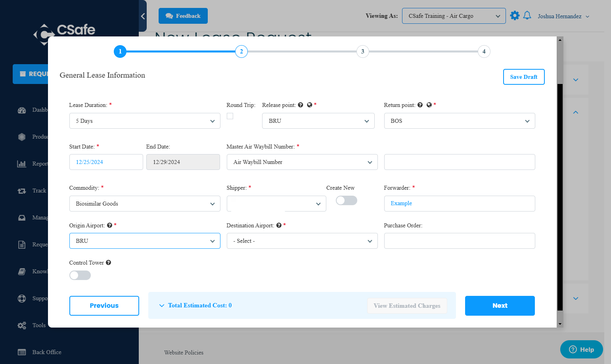This screenshot has width=611, height=364.
Task: Click the Feedback button
Action: [x=183, y=16]
